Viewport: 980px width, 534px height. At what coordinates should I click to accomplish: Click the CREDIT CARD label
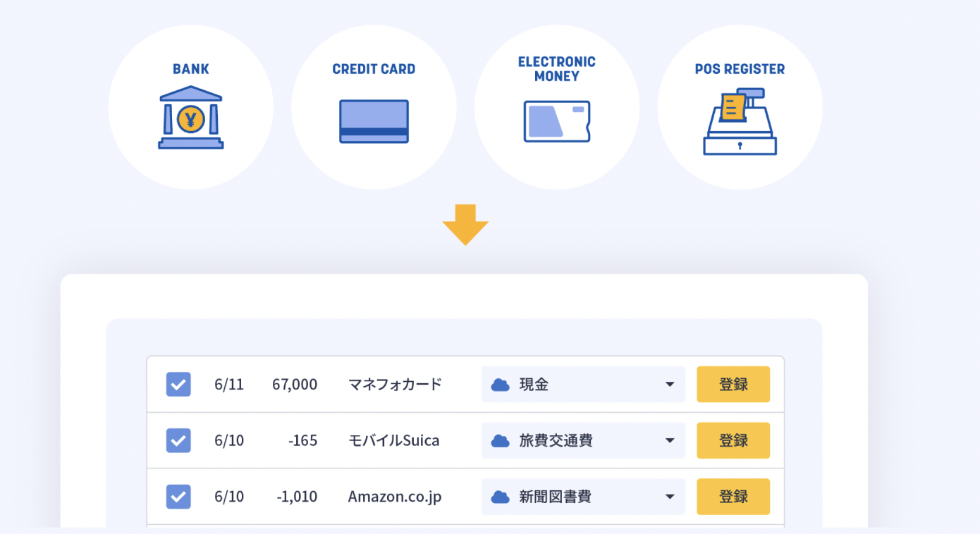[x=374, y=69]
